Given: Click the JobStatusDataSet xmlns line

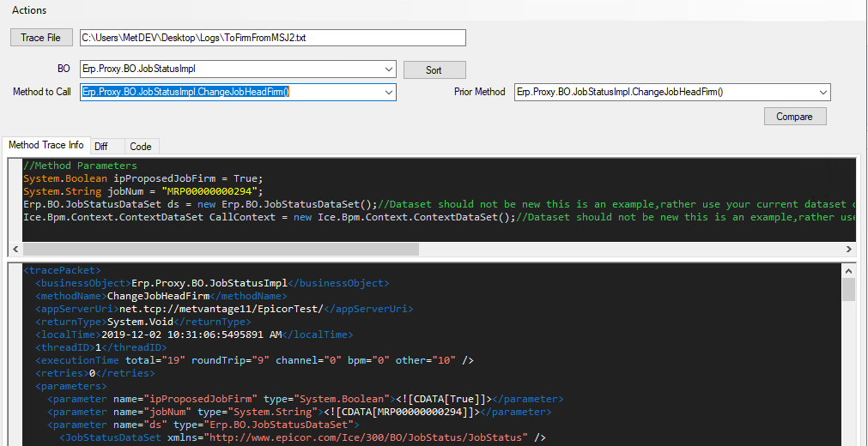Looking at the screenshot, I should [x=303, y=438].
